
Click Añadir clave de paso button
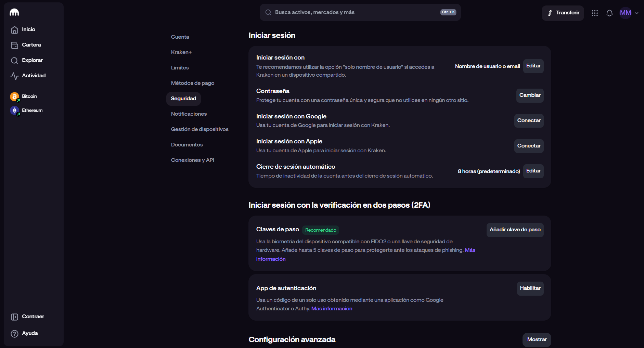tap(515, 230)
